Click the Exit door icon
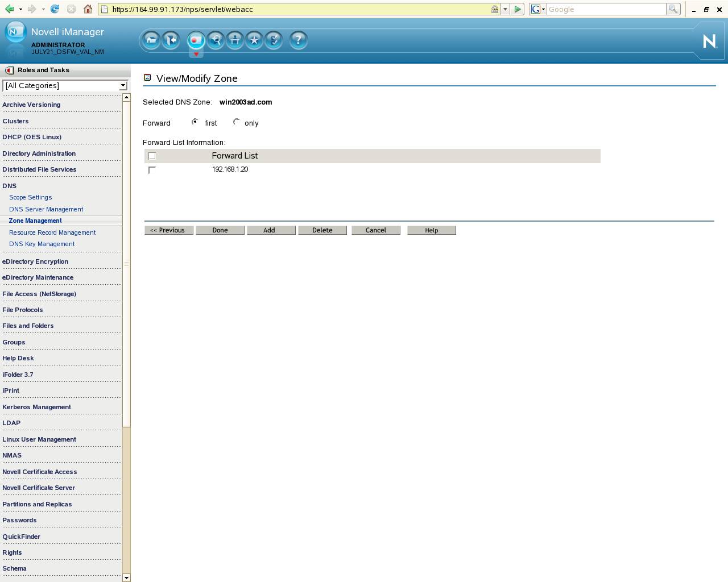Viewport: 728px width, 582px height. [171, 40]
